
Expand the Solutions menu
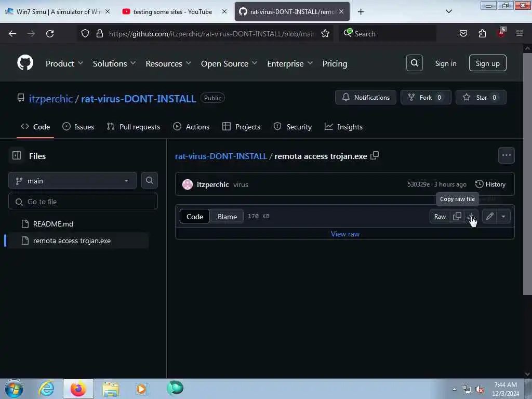click(x=114, y=63)
